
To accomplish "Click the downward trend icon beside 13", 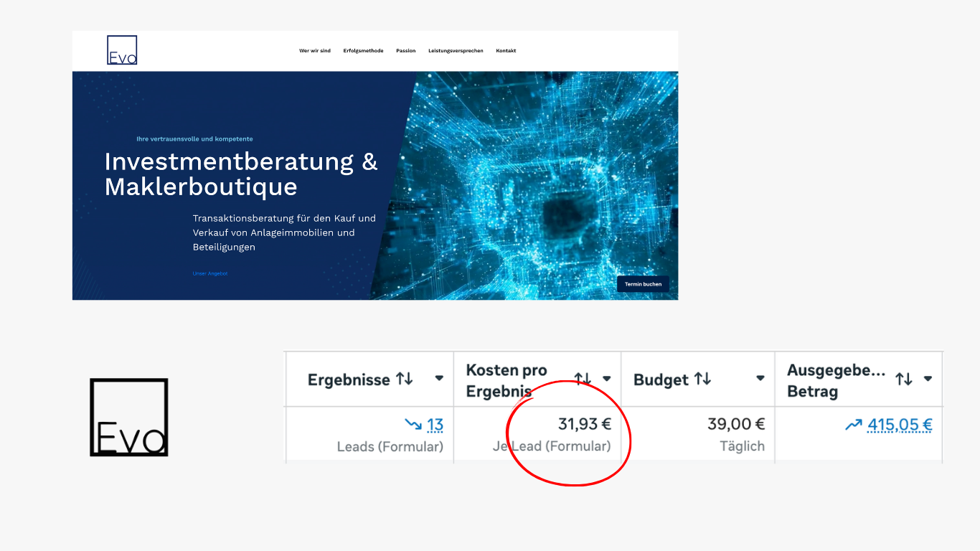I will tap(413, 425).
